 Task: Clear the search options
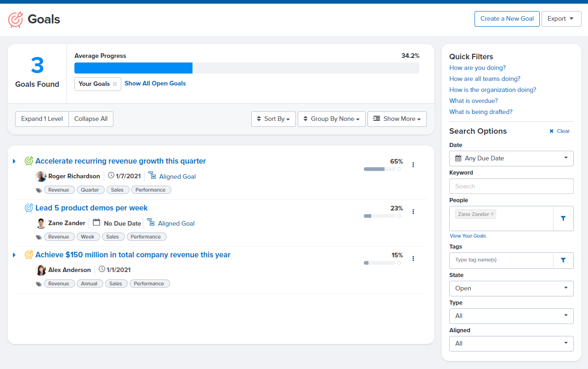point(560,131)
